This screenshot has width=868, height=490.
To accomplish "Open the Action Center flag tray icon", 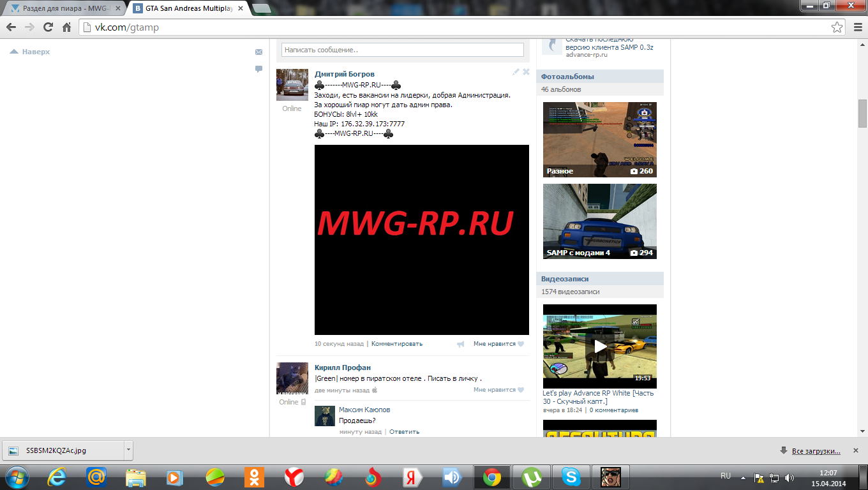I will pos(759,477).
